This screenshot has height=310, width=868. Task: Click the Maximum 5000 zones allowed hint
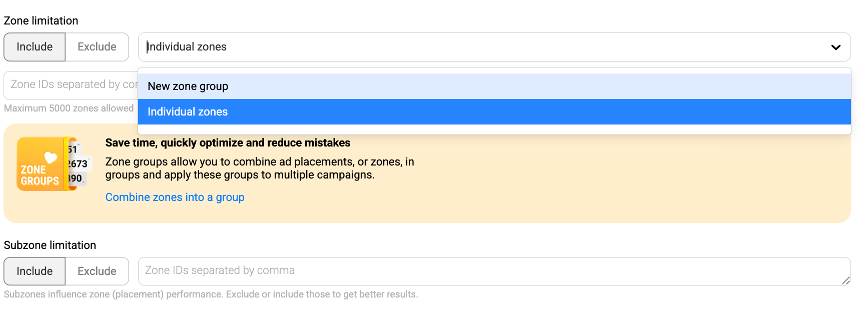pyautogui.click(x=68, y=108)
